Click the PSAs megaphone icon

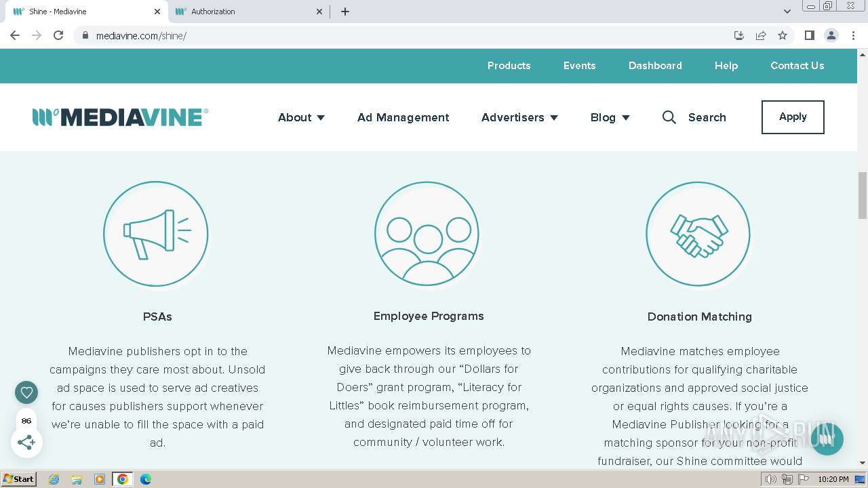click(156, 234)
